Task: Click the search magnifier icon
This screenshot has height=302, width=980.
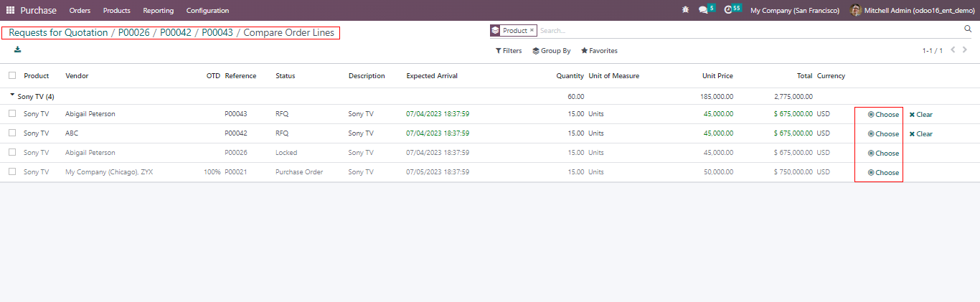Action: 968,29
